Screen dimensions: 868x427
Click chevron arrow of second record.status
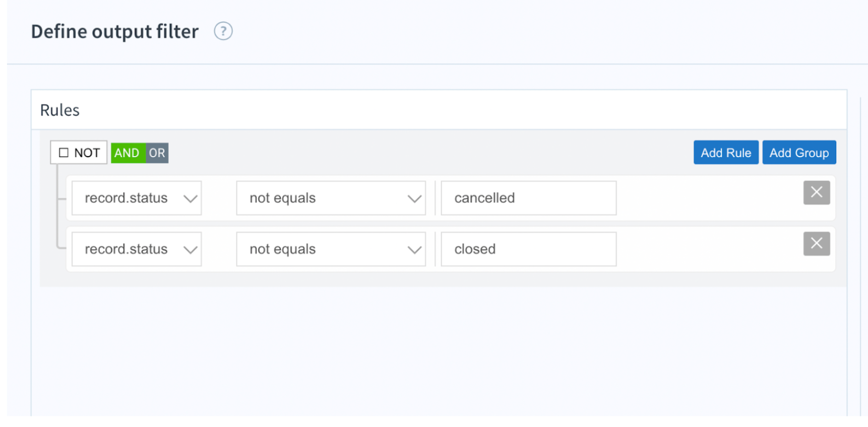[x=190, y=250]
